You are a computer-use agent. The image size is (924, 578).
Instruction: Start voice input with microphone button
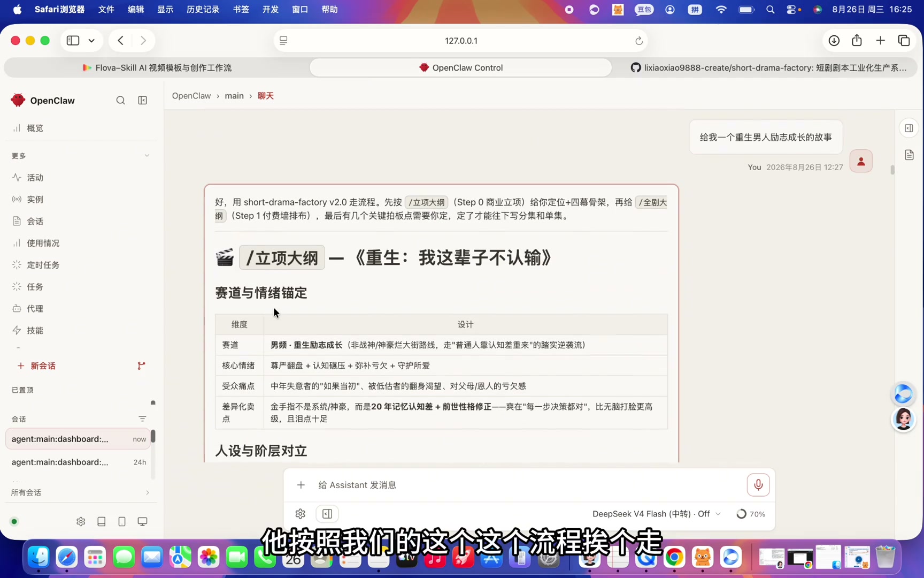(x=758, y=485)
